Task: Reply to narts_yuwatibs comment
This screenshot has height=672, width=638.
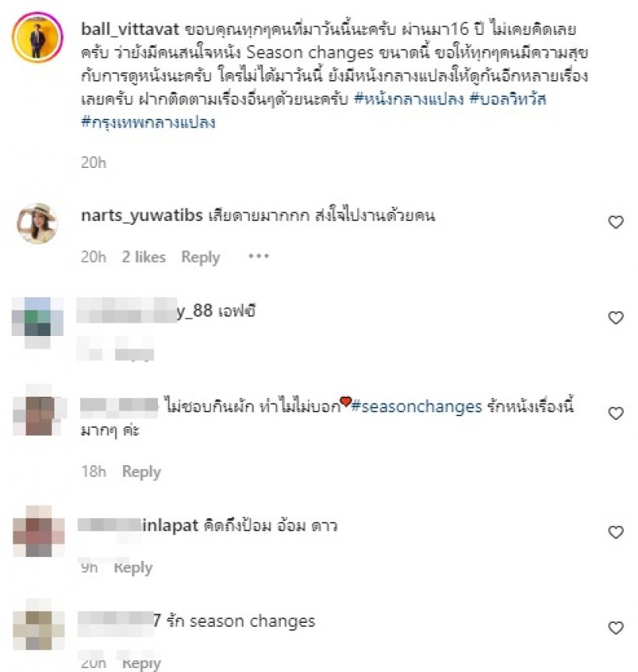Action: 200,257
